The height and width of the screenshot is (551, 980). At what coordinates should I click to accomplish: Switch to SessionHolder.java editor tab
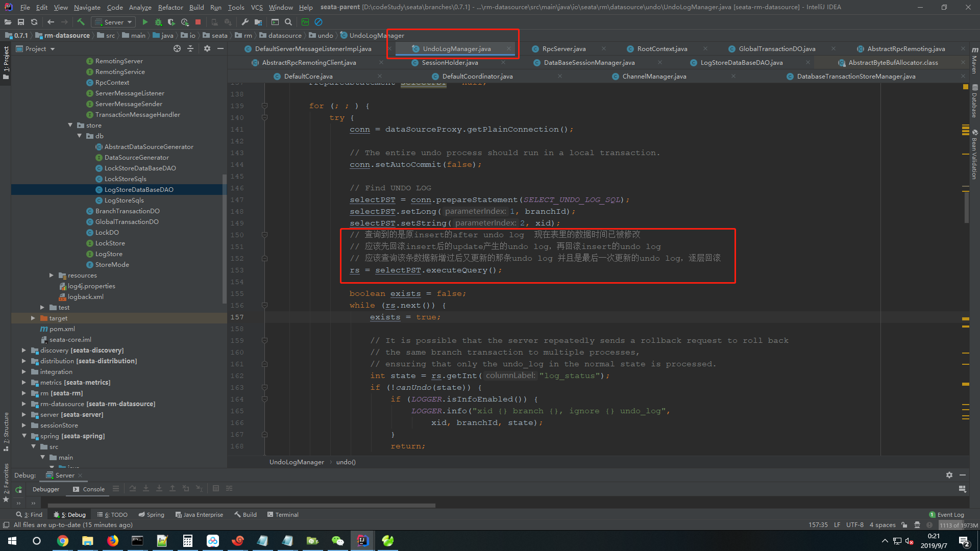tap(450, 62)
